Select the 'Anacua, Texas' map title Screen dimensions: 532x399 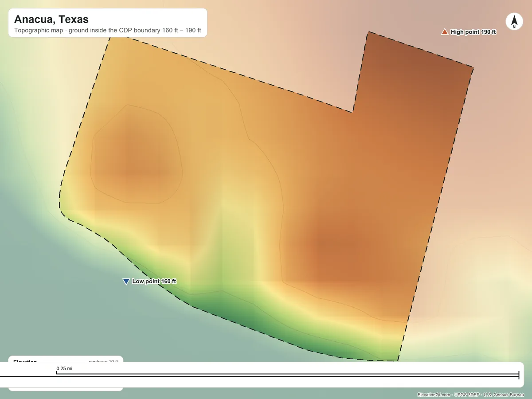pyautogui.click(x=51, y=20)
